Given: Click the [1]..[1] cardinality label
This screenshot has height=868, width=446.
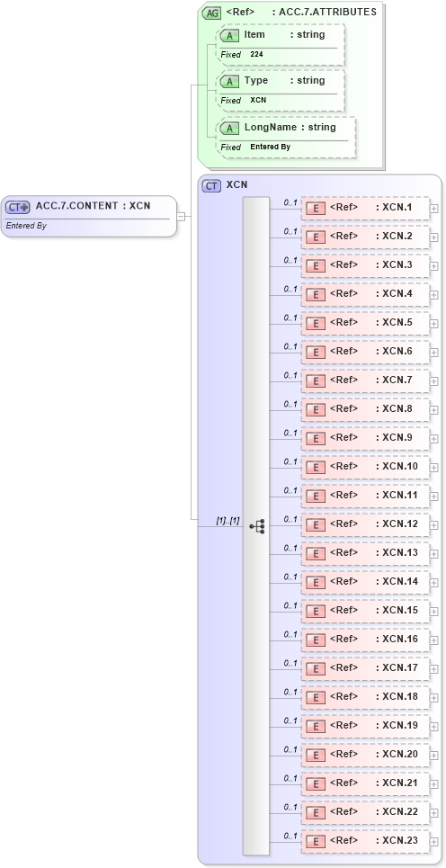Looking at the screenshot, I should [x=227, y=521].
